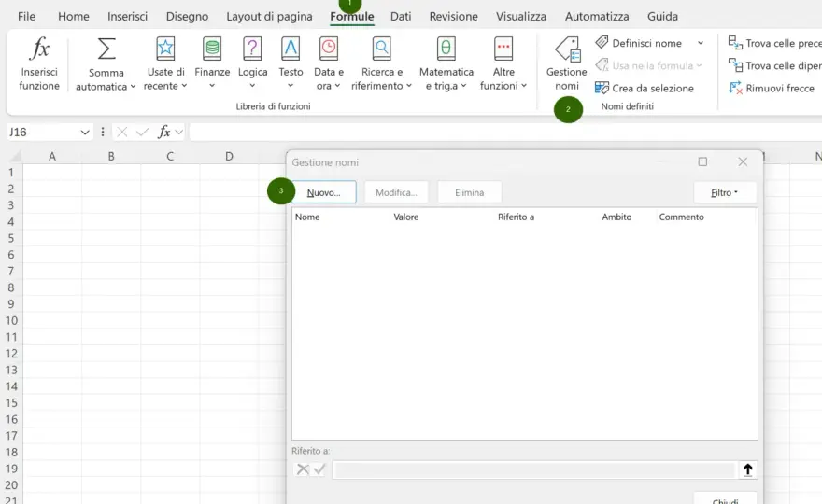The image size is (822, 504).
Task: Open Altre funzioni library
Action: click(503, 63)
